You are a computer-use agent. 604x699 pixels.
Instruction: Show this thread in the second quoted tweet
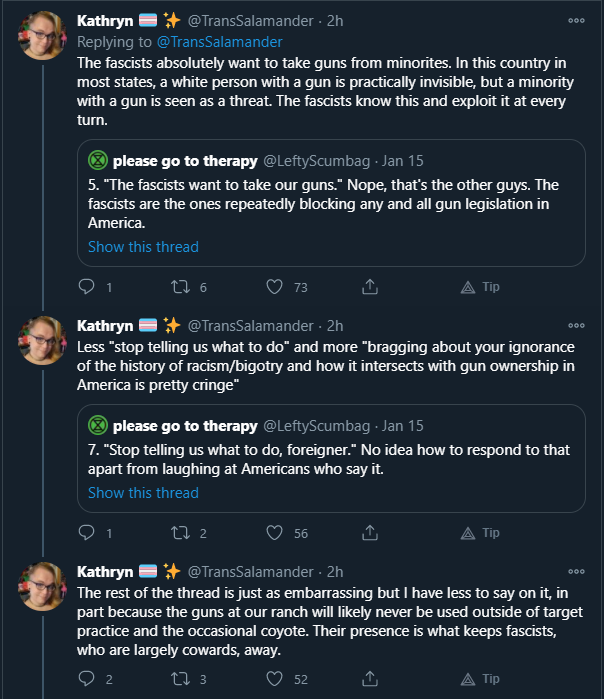(x=143, y=493)
